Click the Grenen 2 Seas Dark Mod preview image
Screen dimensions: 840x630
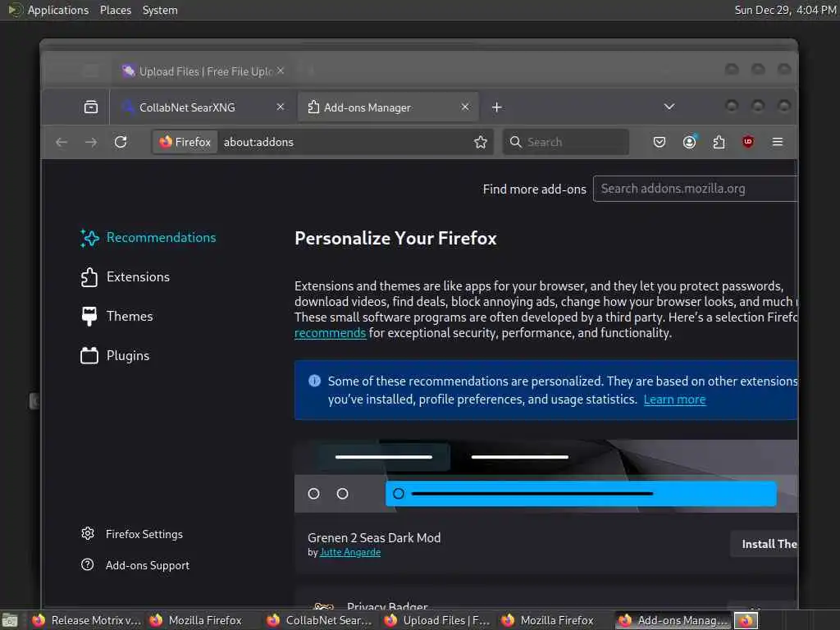[546, 477]
